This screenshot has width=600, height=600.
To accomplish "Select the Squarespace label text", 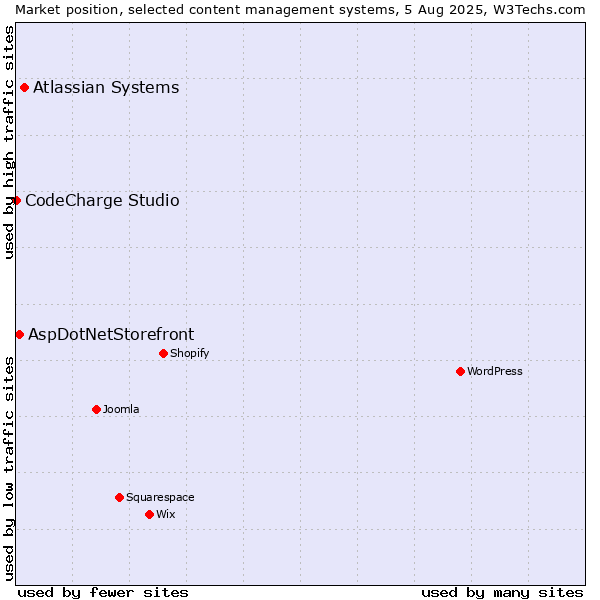I will point(160,497).
